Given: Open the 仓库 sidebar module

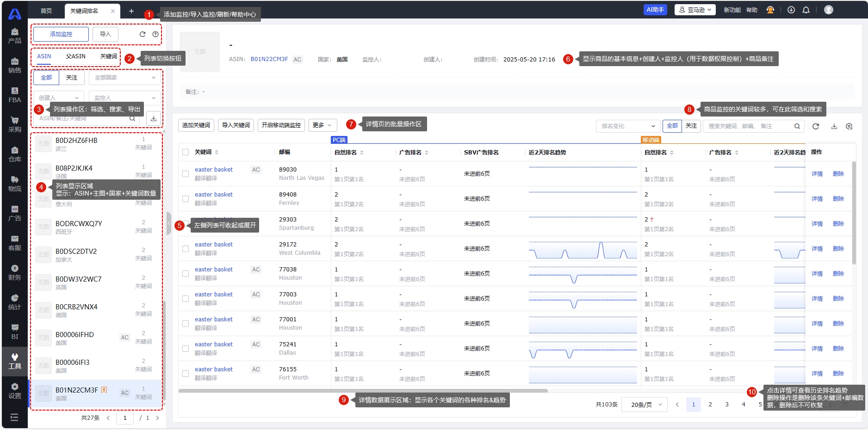Looking at the screenshot, I should click(x=15, y=154).
